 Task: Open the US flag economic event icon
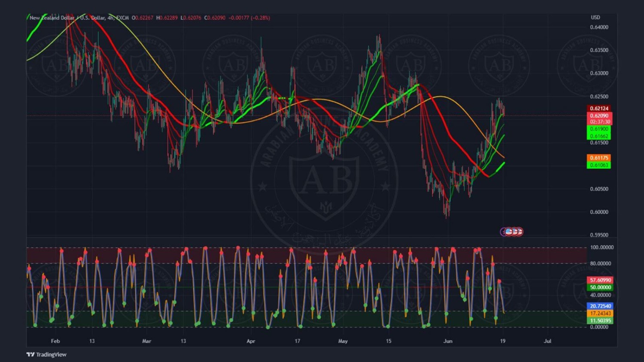tap(509, 232)
